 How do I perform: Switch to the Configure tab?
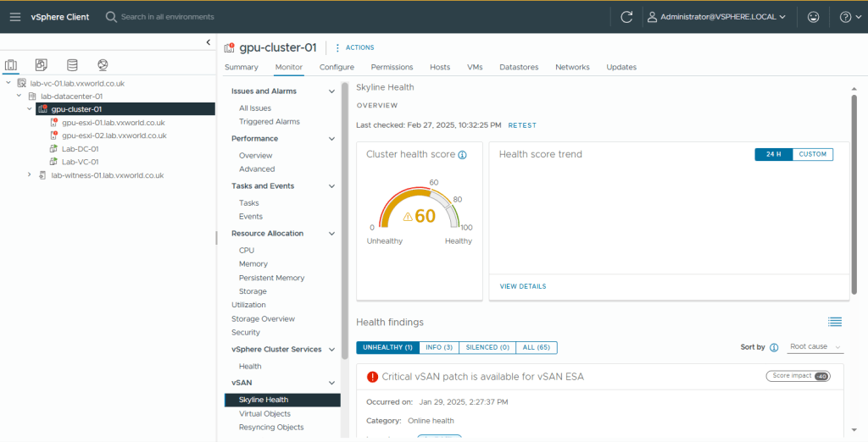pyautogui.click(x=337, y=67)
